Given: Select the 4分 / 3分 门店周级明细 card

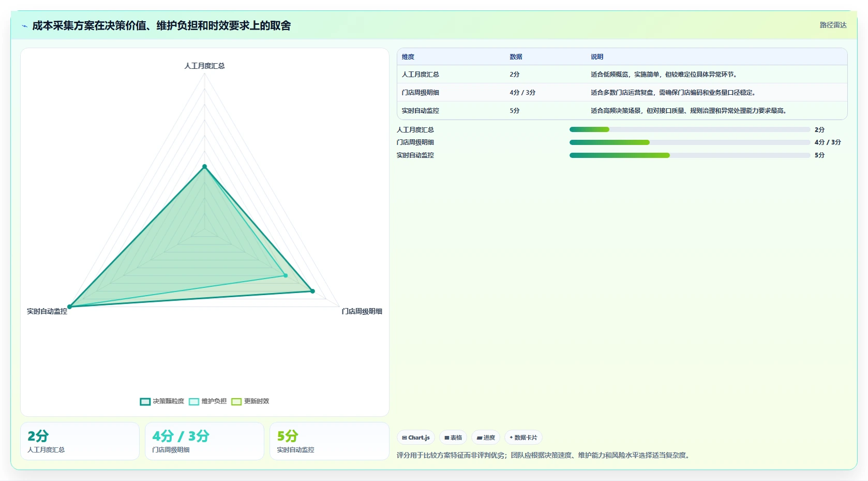Looking at the screenshot, I should point(204,441).
